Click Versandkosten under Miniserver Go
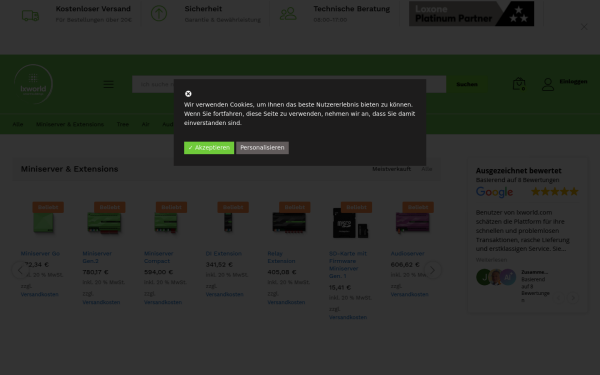The height and width of the screenshot is (375, 600). [x=39, y=294]
